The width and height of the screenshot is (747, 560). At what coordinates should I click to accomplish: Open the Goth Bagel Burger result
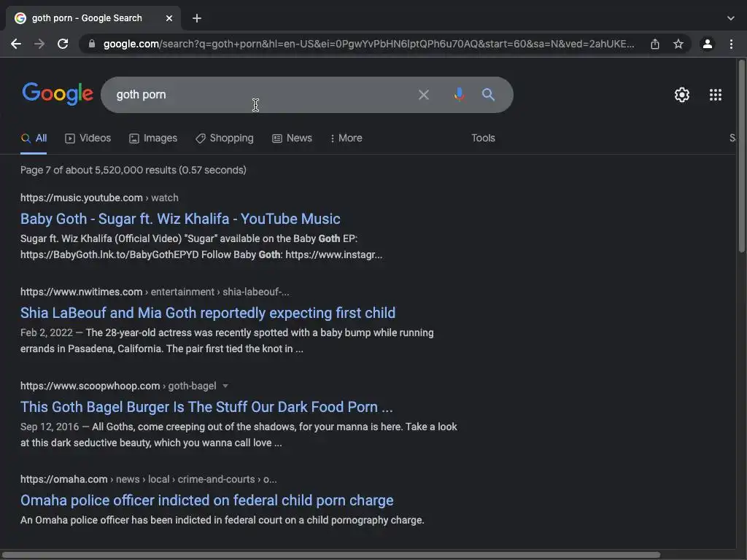point(206,407)
